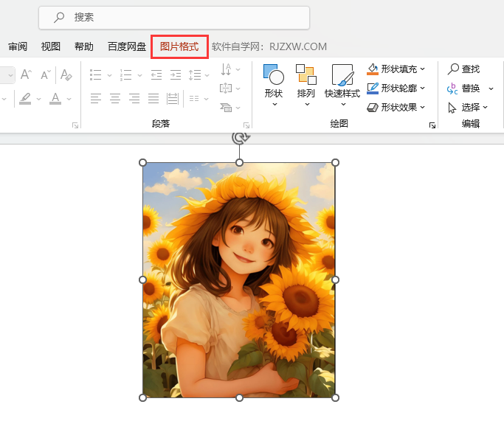Apply distributed alignment icon
This screenshot has width=504, height=421.
173,98
